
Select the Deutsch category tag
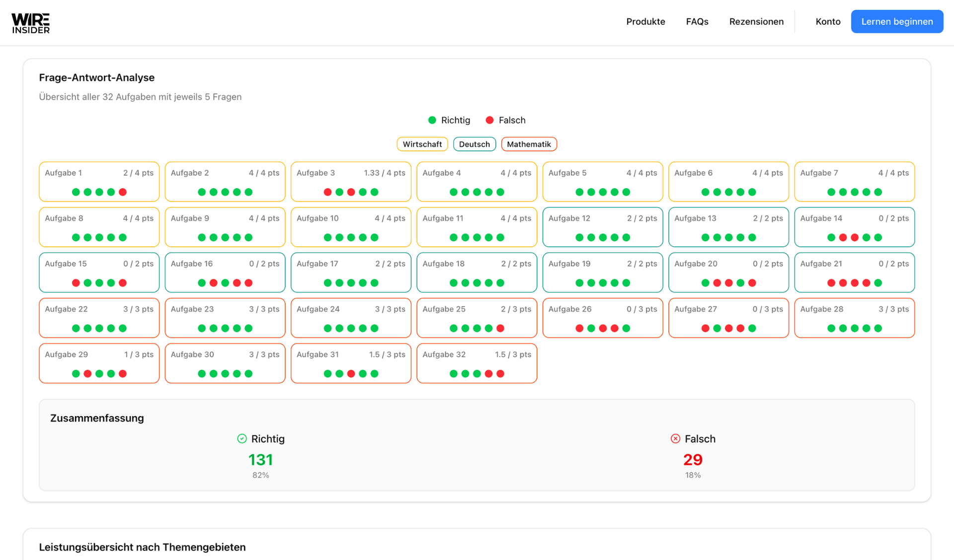[x=475, y=144]
